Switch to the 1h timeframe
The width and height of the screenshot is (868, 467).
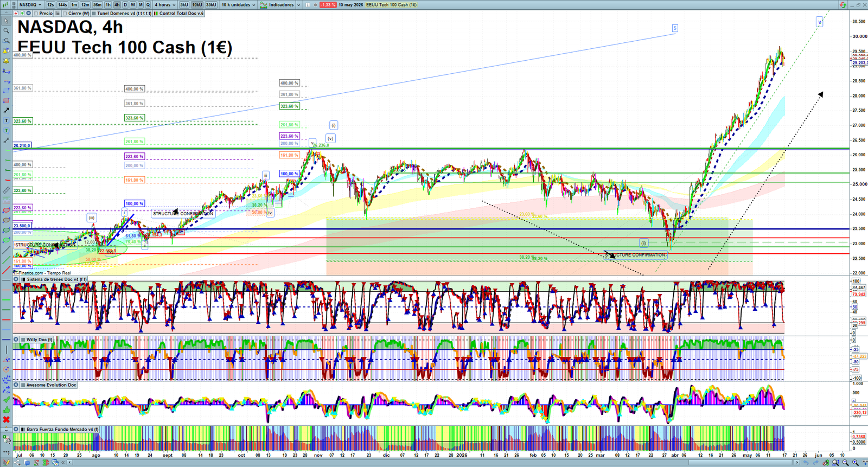108,4
